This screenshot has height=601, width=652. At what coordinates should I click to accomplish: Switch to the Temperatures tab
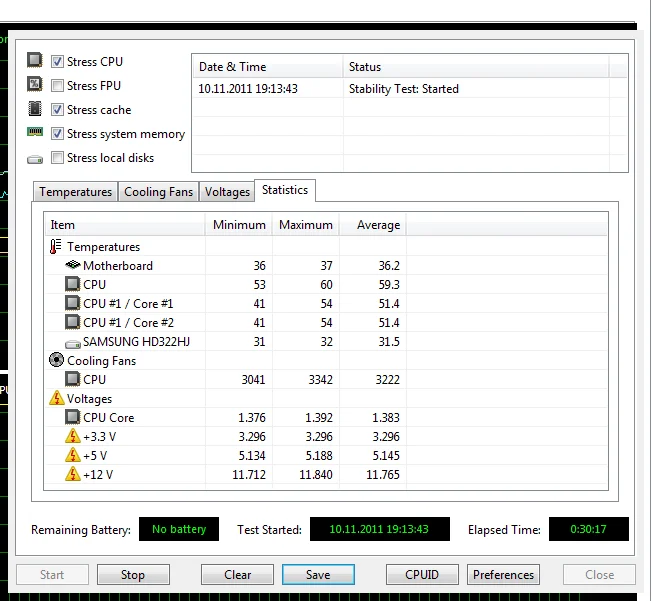coord(76,192)
